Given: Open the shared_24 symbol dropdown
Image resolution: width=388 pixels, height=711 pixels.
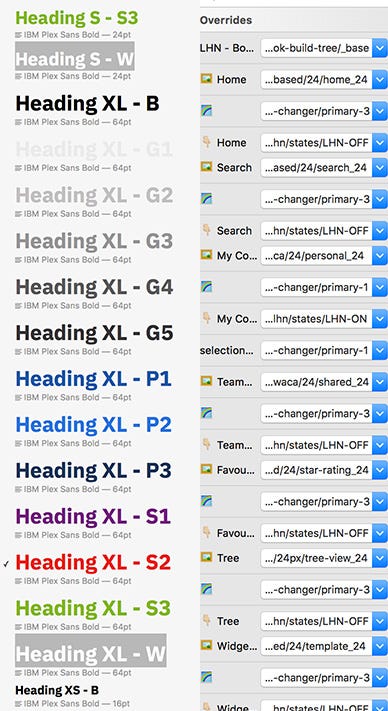Looking at the screenshot, I should [323, 382].
